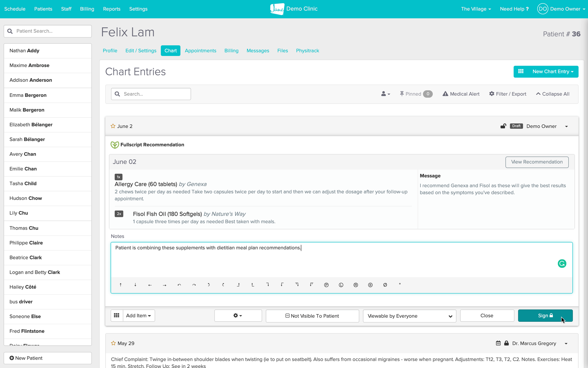Click the grid icon on New Chart Entry

pyautogui.click(x=521, y=72)
